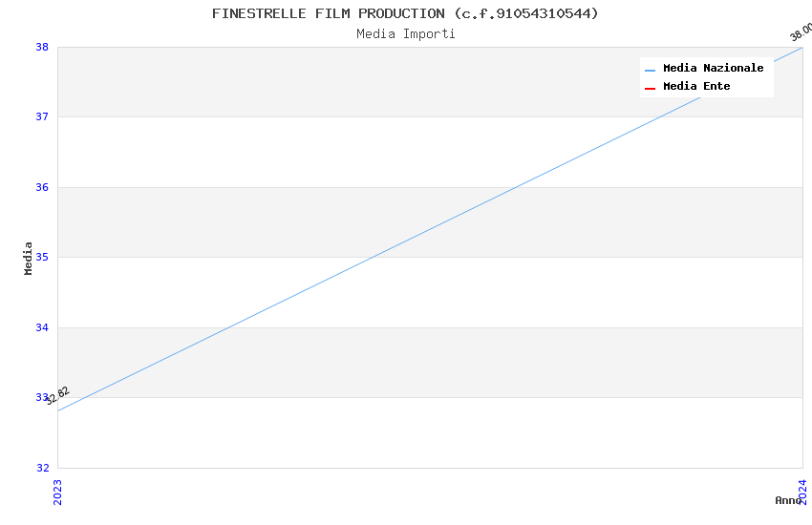The width and height of the screenshot is (812, 525).
Task: Click the 38.00 data point label
Action: (x=801, y=32)
